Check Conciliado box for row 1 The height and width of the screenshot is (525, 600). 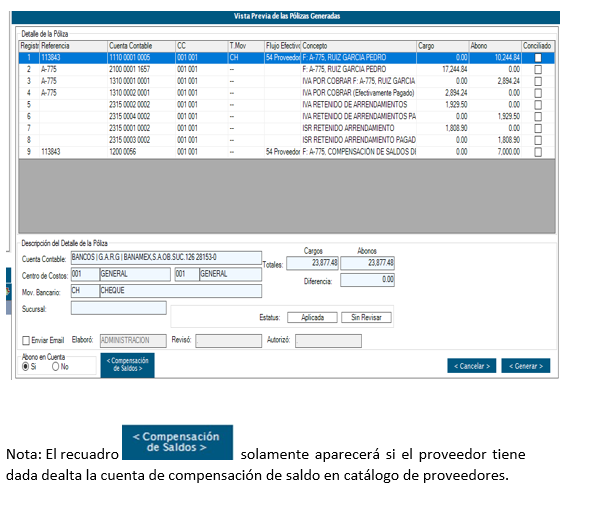point(538,58)
